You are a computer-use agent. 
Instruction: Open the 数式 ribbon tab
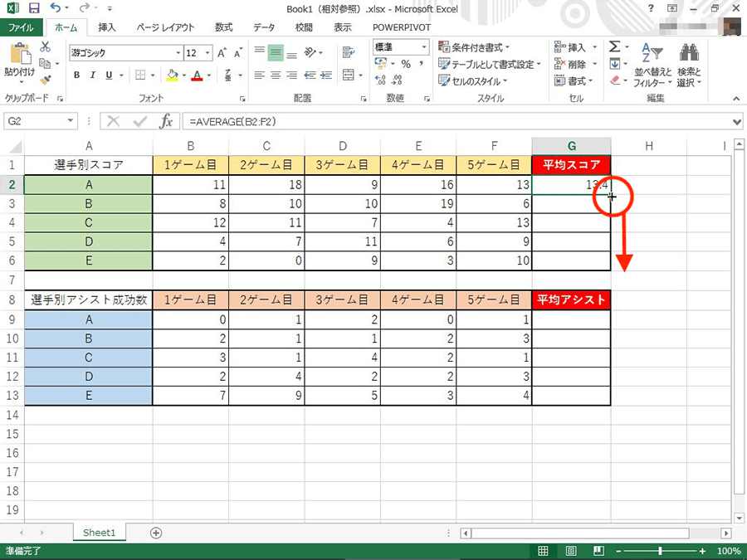pyautogui.click(x=223, y=27)
